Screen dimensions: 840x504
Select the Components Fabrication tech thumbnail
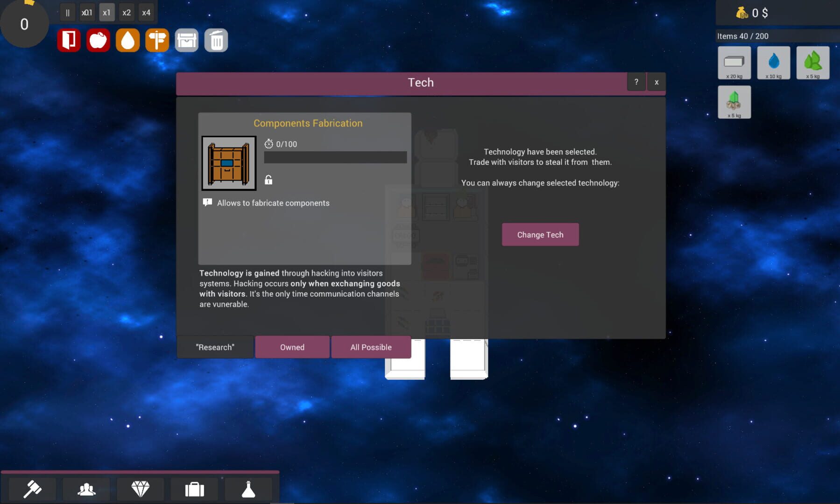pos(228,164)
